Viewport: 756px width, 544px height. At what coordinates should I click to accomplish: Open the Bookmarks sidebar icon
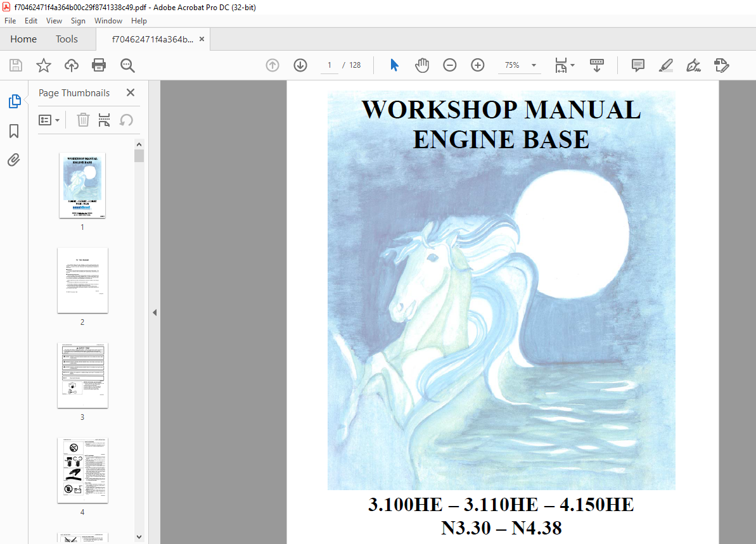(x=14, y=131)
